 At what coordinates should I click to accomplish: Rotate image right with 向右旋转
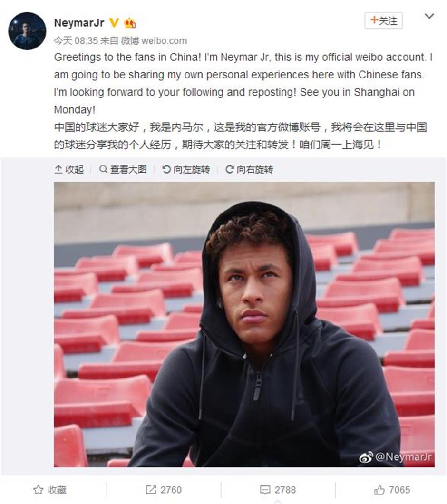pos(249,169)
